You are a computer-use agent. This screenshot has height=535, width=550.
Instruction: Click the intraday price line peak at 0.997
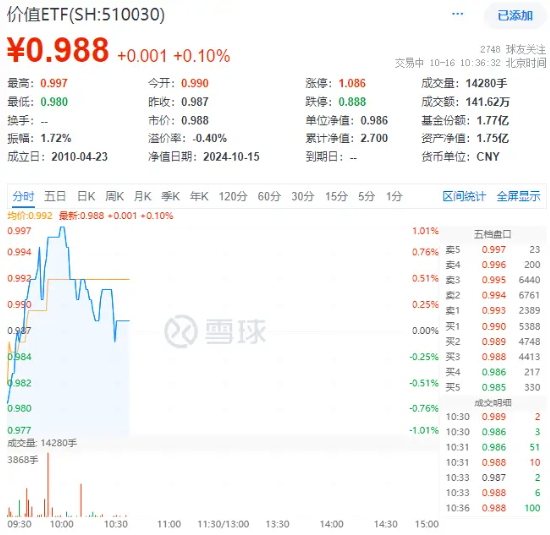[x=62, y=228]
